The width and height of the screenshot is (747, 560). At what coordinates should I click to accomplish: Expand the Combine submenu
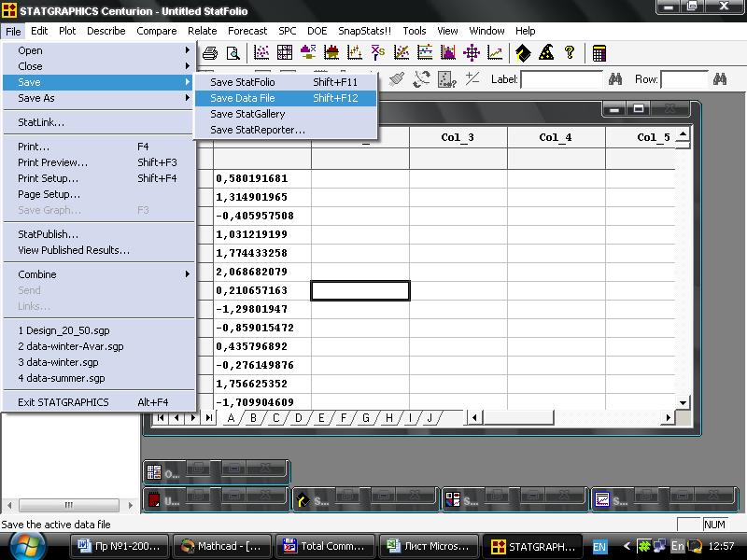[x=99, y=274]
